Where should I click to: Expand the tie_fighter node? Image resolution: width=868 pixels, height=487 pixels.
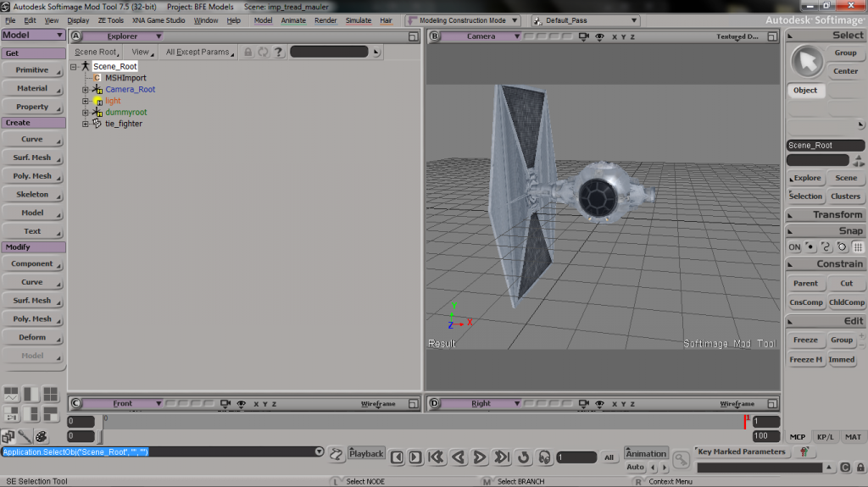tap(86, 124)
